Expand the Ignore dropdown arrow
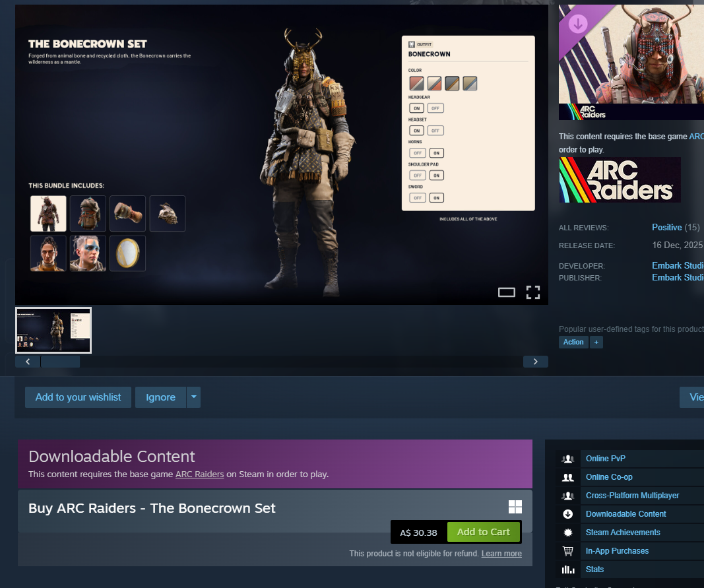This screenshot has height=588, width=704. click(x=193, y=397)
